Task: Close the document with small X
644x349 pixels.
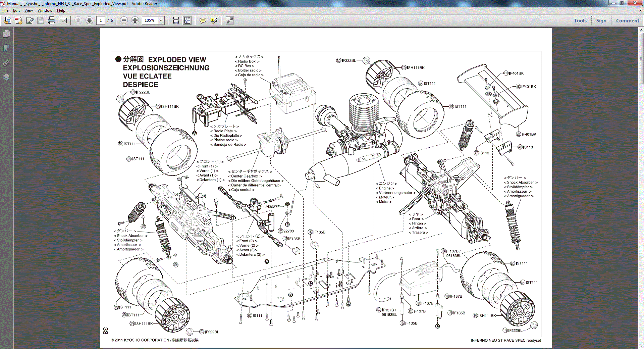Action: [x=640, y=10]
